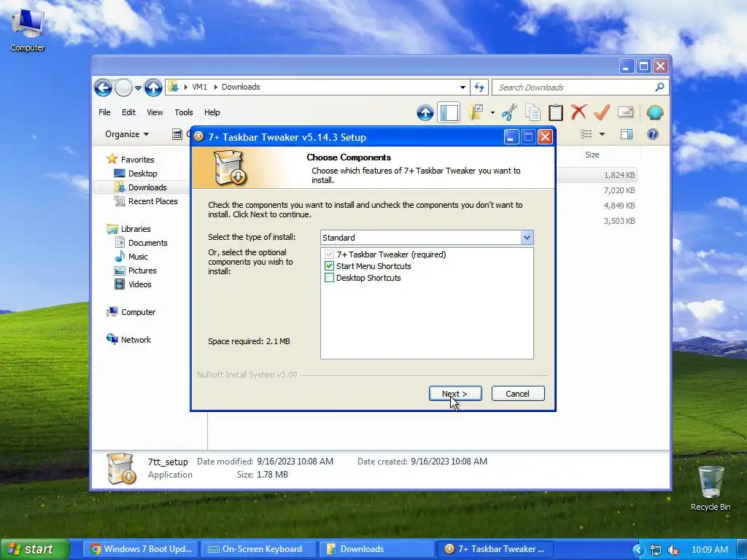The height and width of the screenshot is (560, 747).
Task: Click the Recycle Bin desktop icon
Action: 711,488
